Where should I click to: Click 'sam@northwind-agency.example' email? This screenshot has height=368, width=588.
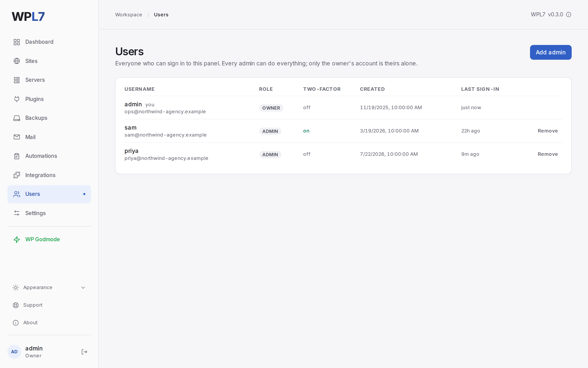click(x=165, y=135)
